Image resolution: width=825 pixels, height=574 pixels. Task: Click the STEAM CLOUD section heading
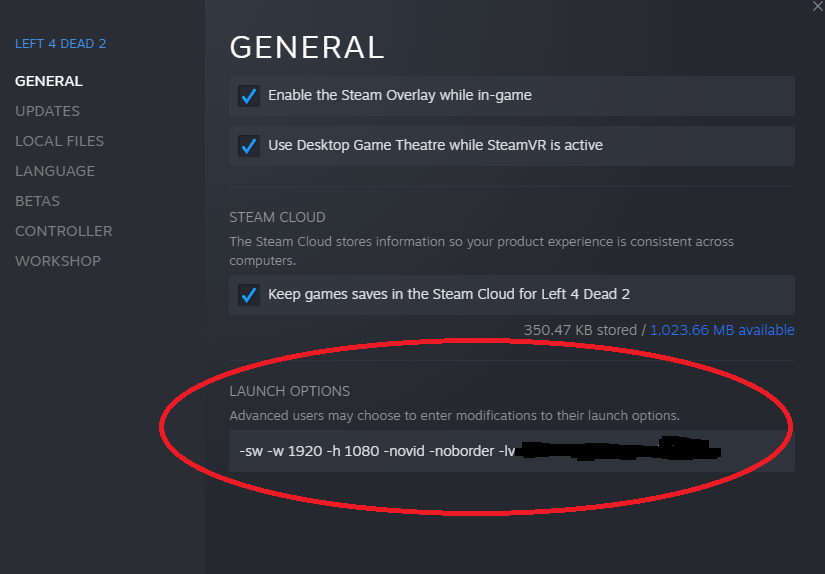[x=277, y=217]
